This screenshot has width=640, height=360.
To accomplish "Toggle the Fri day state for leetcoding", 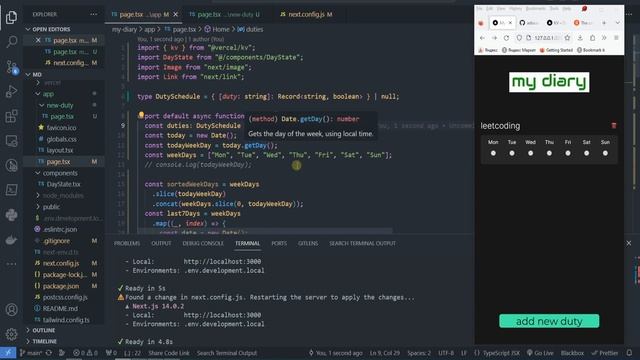I will tap(568, 153).
